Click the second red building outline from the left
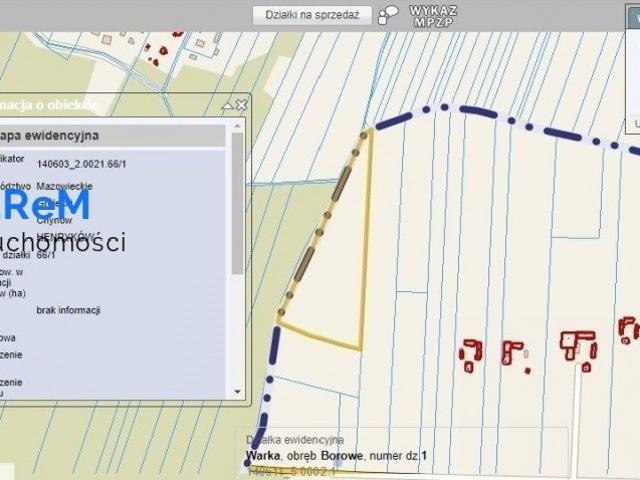Viewport: 640px width, 480px height. (x=513, y=353)
